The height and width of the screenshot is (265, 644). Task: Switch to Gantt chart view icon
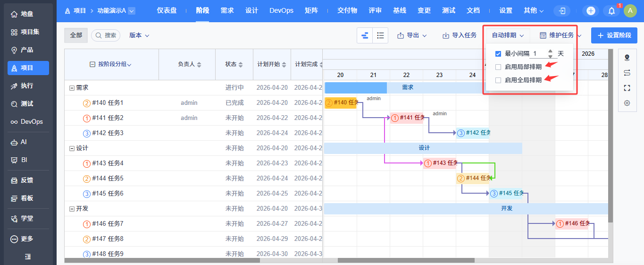click(365, 35)
